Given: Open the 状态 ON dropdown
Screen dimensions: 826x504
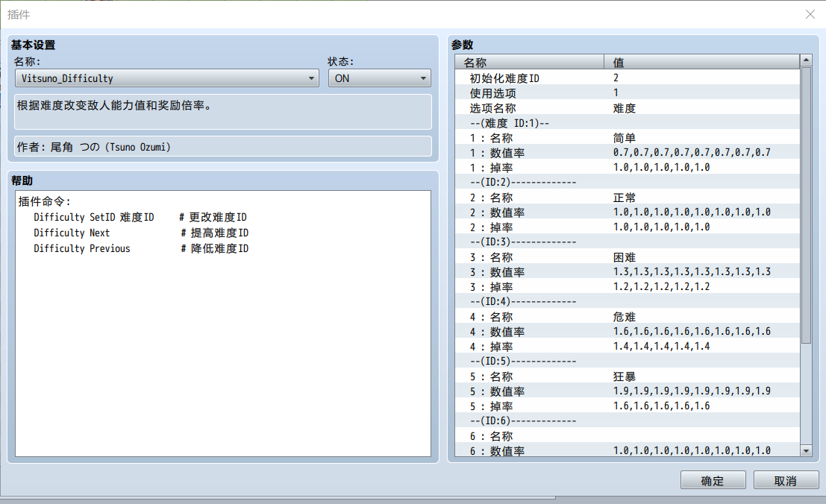Looking at the screenshot, I should tap(379, 78).
